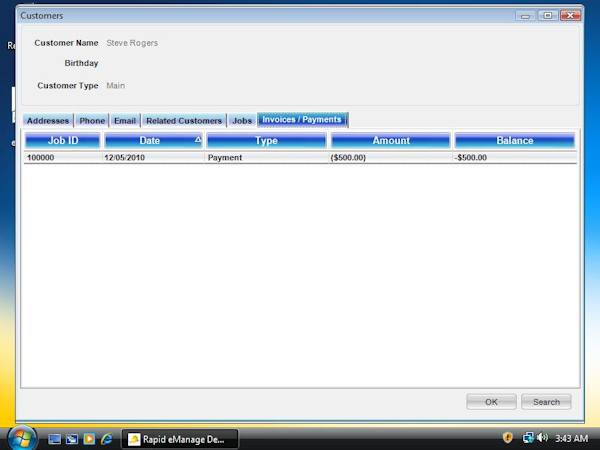Click the security shield tray icon

coord(508,438)
